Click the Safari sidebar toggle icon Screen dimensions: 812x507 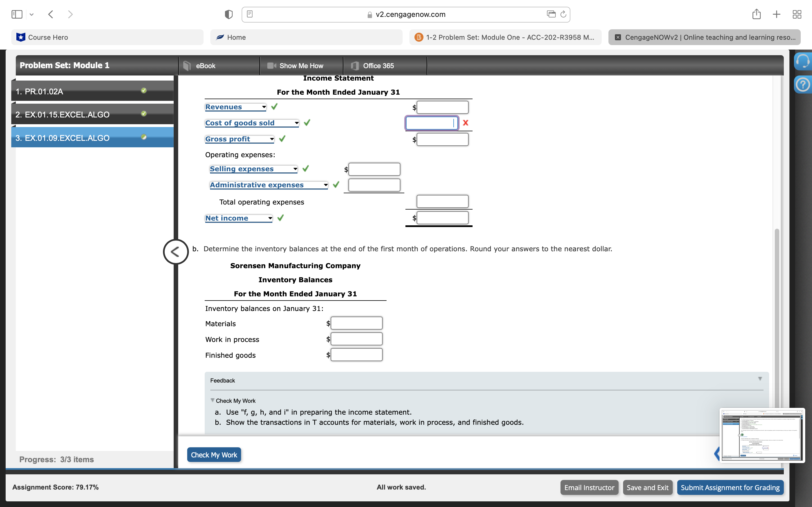17,14
